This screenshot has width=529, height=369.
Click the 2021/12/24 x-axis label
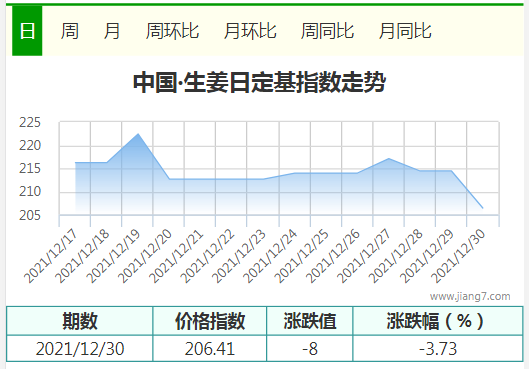[x=270, y=256]
